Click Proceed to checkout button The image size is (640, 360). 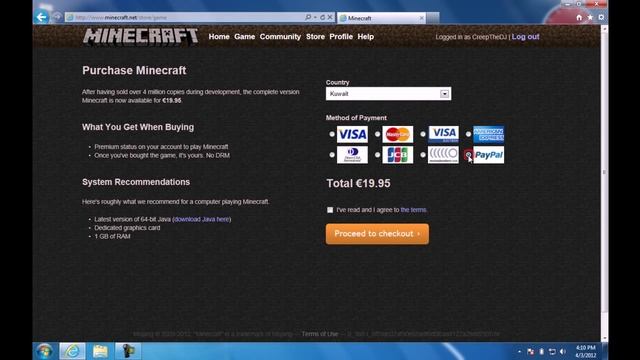click(x=377, y=234)
